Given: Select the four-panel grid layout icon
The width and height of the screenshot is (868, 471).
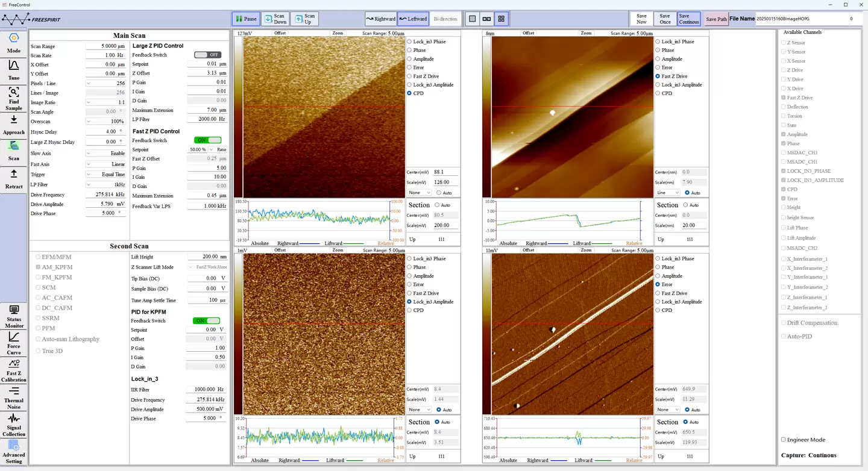Looking at the screenshot, I should pos(501,19).
